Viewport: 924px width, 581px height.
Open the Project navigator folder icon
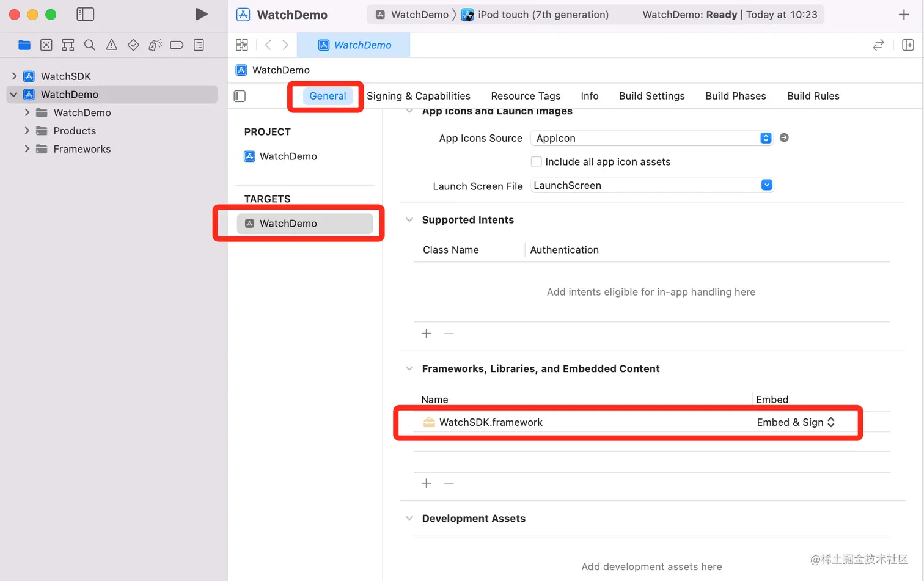tap(24, 45)
